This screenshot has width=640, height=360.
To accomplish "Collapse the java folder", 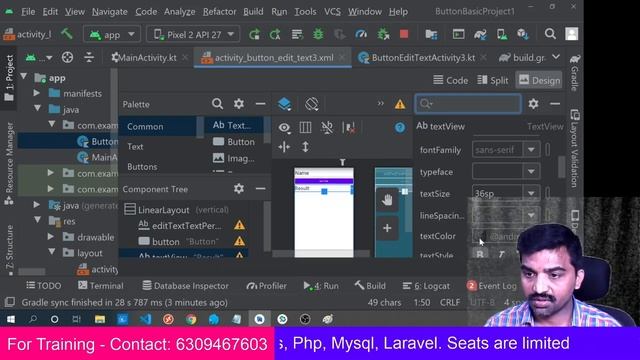I will (38, 109).
